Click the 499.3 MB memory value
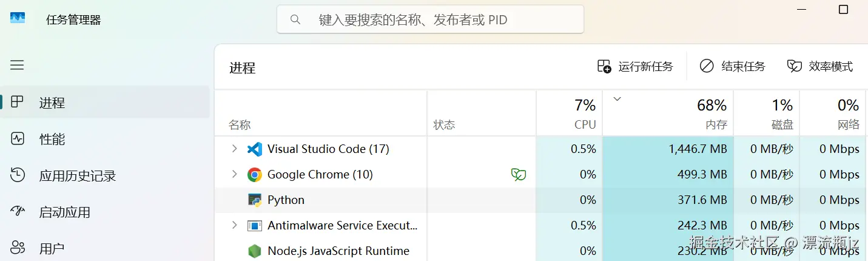The height and width of the screenshot is (261, 868). (702, 175)
